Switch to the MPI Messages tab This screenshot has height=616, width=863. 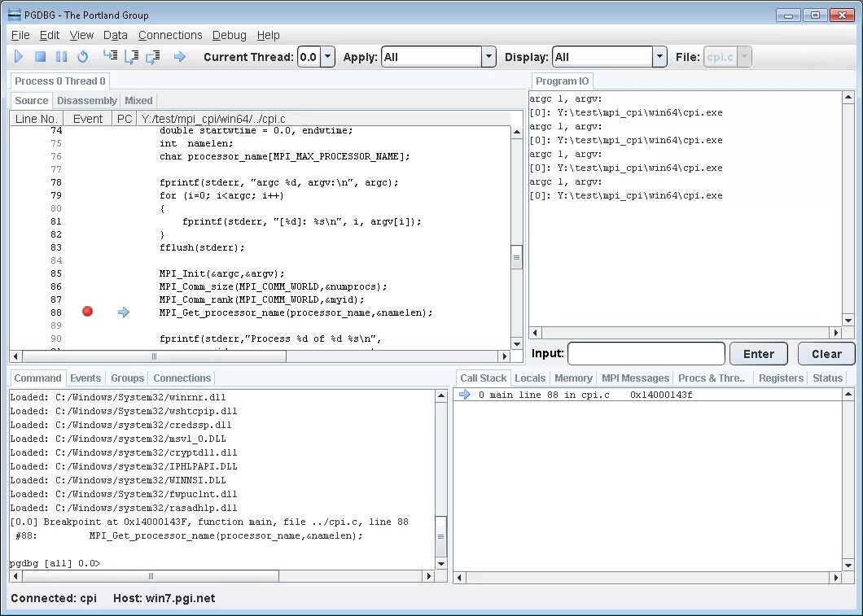pos(636,378)
